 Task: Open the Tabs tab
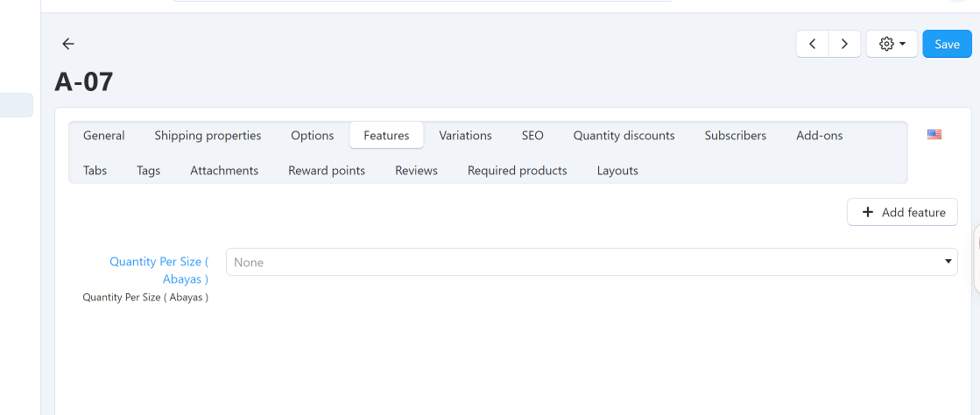[95, 171]
